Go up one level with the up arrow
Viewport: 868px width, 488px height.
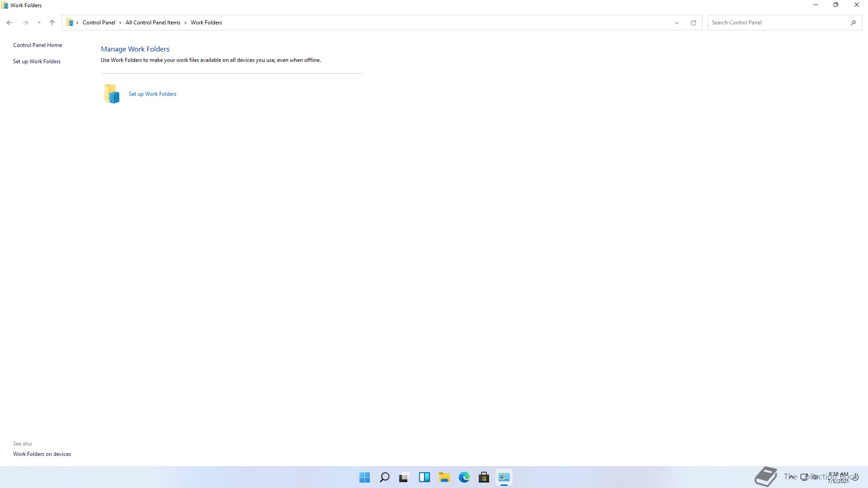pyautogui.click(x=52, y=23)
